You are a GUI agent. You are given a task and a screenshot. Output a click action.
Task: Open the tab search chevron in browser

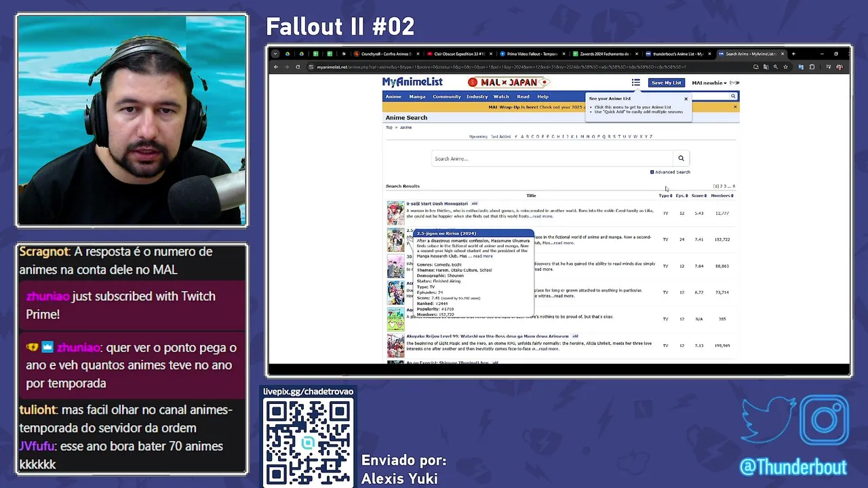pyautogui.click(x=275, y=54)
